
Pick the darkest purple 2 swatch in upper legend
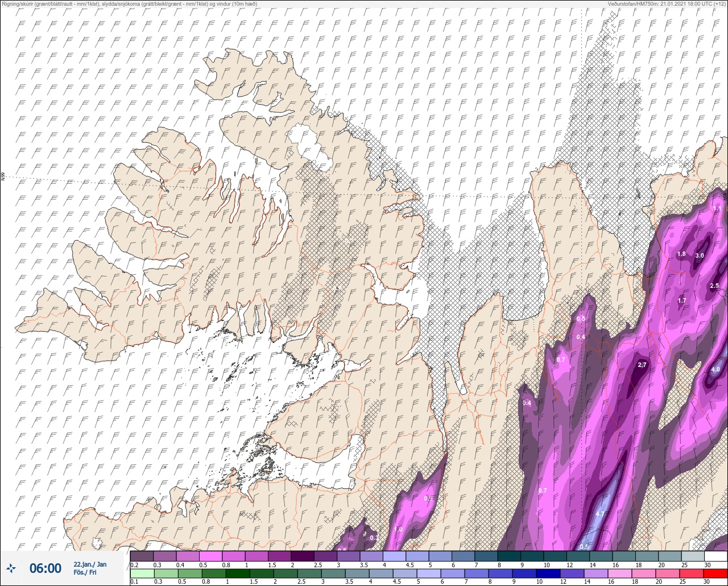303,556
